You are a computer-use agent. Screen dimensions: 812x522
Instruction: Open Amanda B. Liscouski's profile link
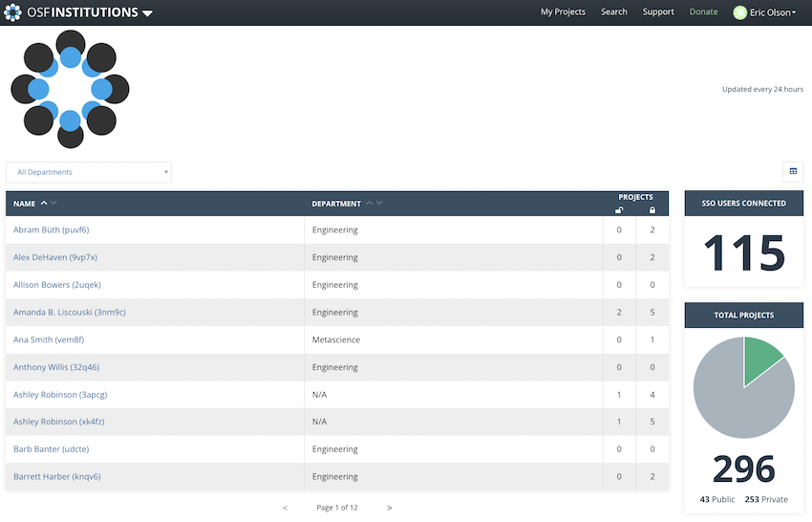pyautogui.click(x=70, y=313)
